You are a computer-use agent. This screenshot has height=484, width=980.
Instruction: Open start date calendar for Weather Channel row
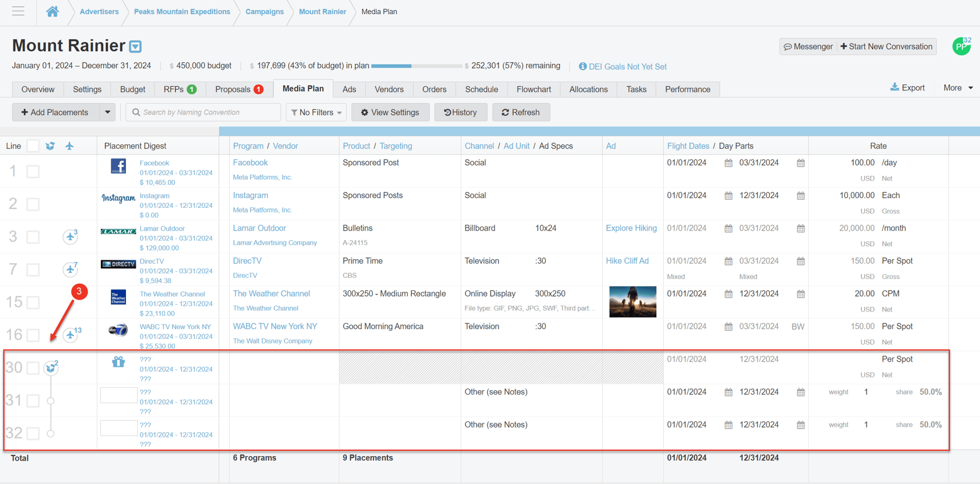(x=728, y=294)
